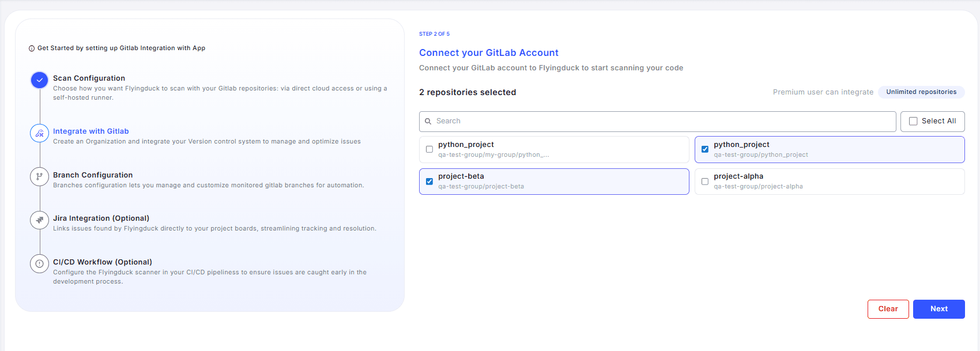Uncheck the qa-test-group/python_project checkbox
980x351 pixels.
[x=705, y=149]
